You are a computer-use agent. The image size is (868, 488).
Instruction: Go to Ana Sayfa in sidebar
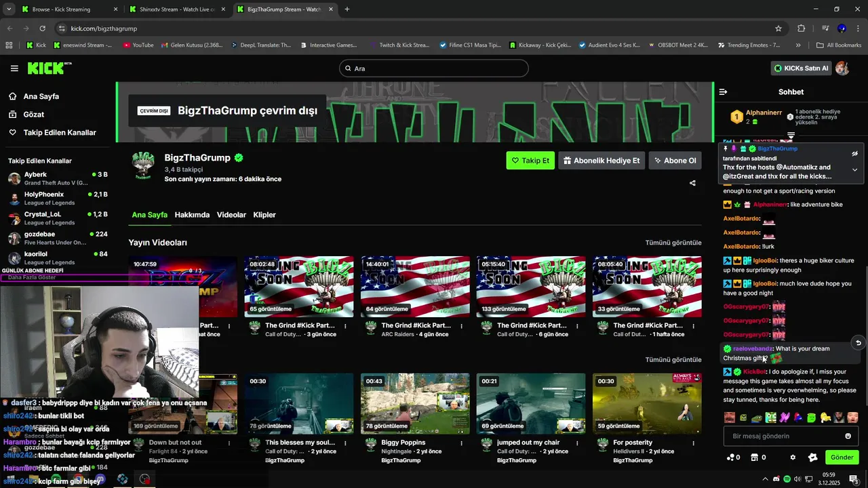41,96
